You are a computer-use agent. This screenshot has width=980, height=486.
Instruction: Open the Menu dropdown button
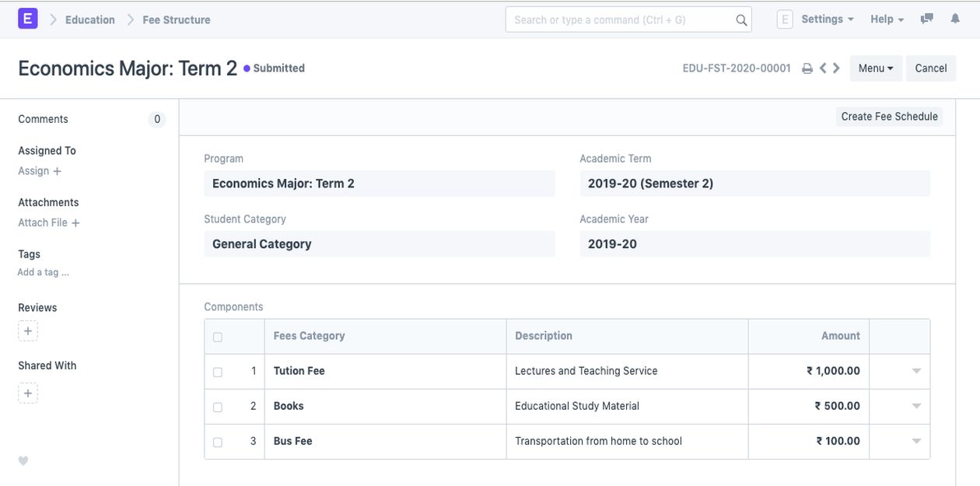click(876, 68)
